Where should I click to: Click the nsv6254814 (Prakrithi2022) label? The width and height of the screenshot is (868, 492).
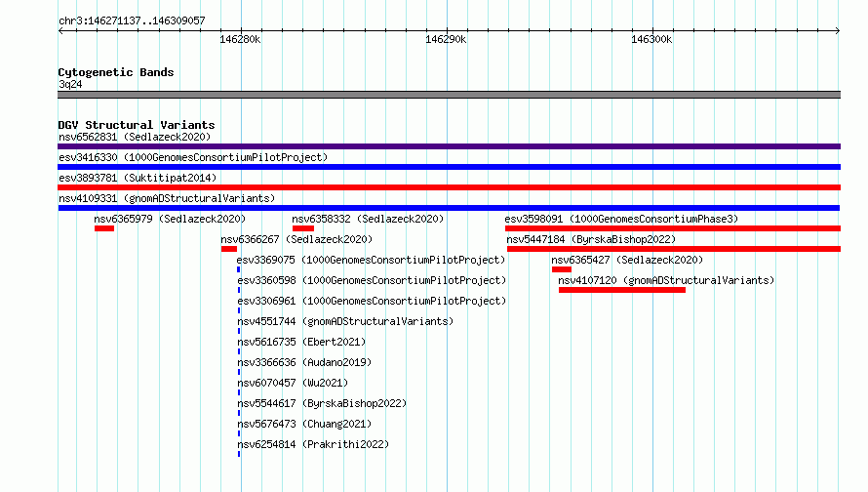(313, 444)
